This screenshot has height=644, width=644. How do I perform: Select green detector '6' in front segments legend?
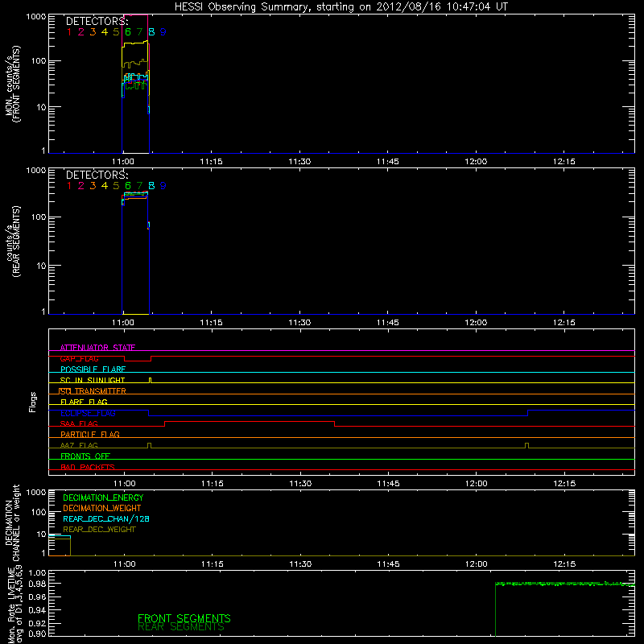tap(128, 31)
